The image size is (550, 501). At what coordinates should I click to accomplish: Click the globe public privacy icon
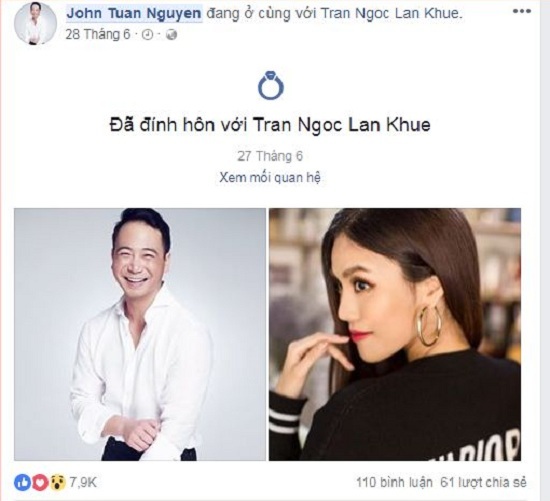[x=171, y=35]
